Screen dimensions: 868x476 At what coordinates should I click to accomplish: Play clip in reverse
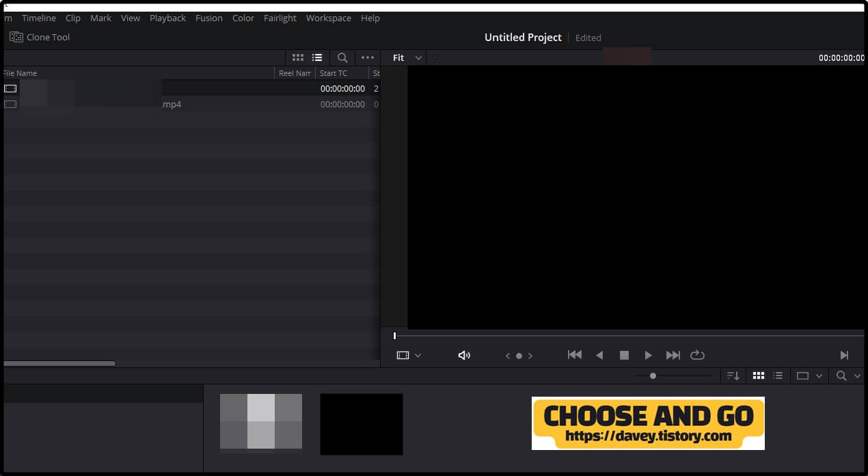[599, 355]
